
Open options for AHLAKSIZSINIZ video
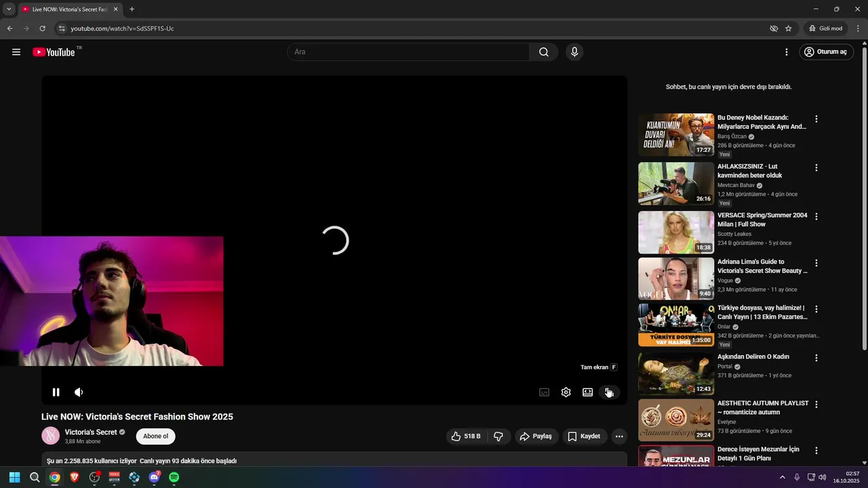point(816,167)
